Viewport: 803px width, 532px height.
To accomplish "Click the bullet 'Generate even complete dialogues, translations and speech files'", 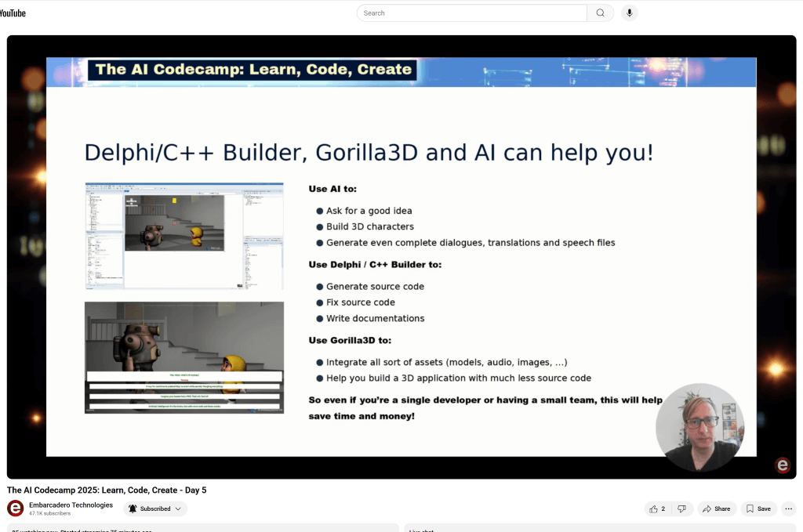I will [x=471, y=242].
